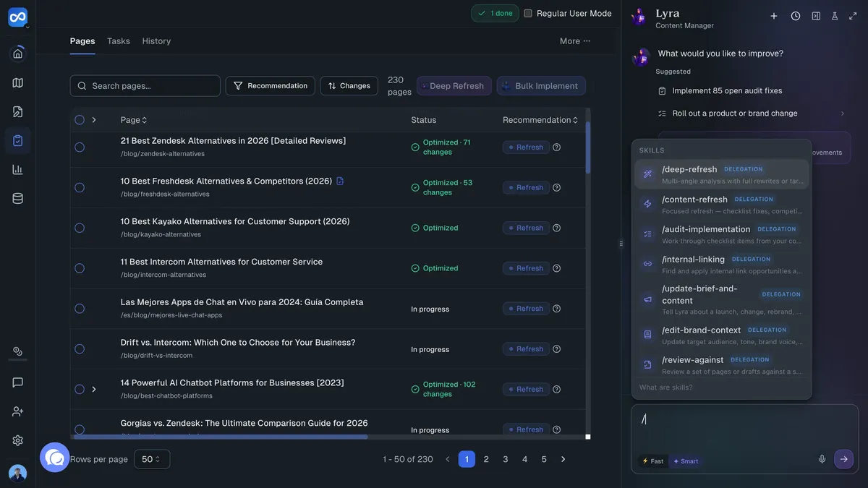
Task: Choose the /deep-refresh skill
Action: click(x=722, y=174)
